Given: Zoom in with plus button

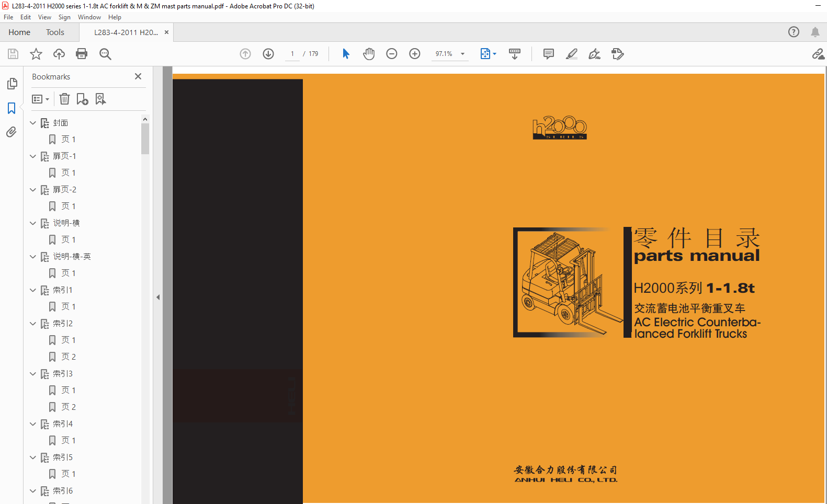Looking at the screenshot, I should coord(415,54).
